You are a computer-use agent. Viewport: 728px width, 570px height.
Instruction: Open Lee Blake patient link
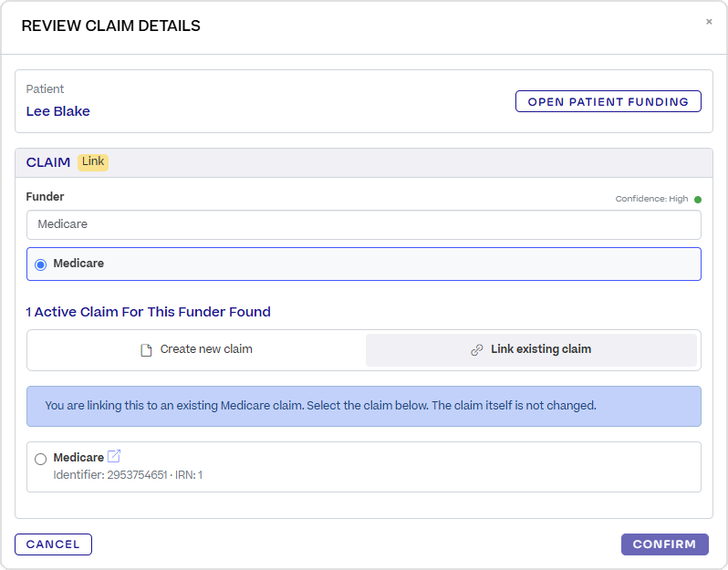pyautogui.click(x=58, y=111)
